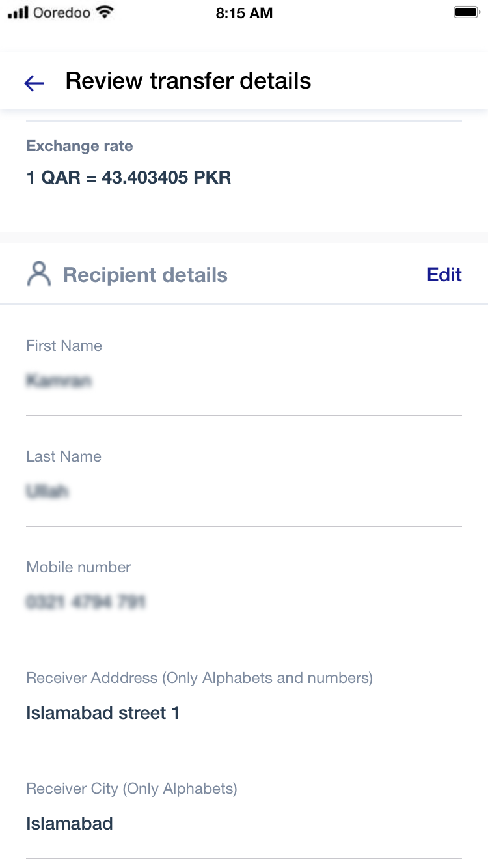Viewport: 488px width, 868px height.
Task: Edit the recipient details
Action: click(x=444, y=275)
